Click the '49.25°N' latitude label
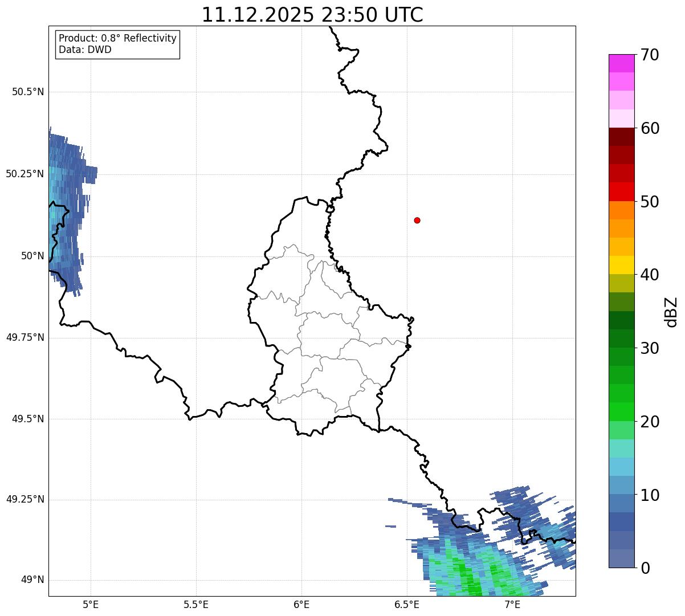Image resolution: width=685 pixels, height=616 pixels. [25, 500]
